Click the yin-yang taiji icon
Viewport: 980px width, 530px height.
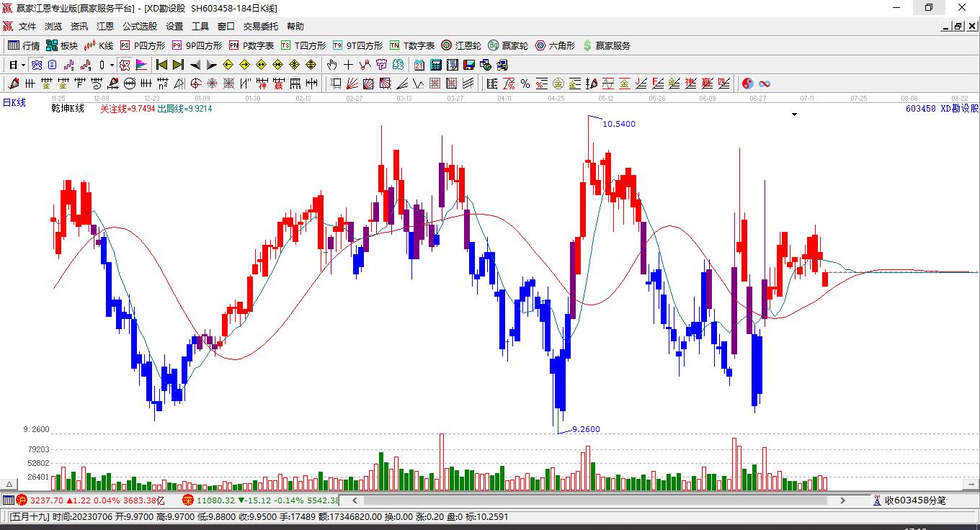(x=748, y=84)
